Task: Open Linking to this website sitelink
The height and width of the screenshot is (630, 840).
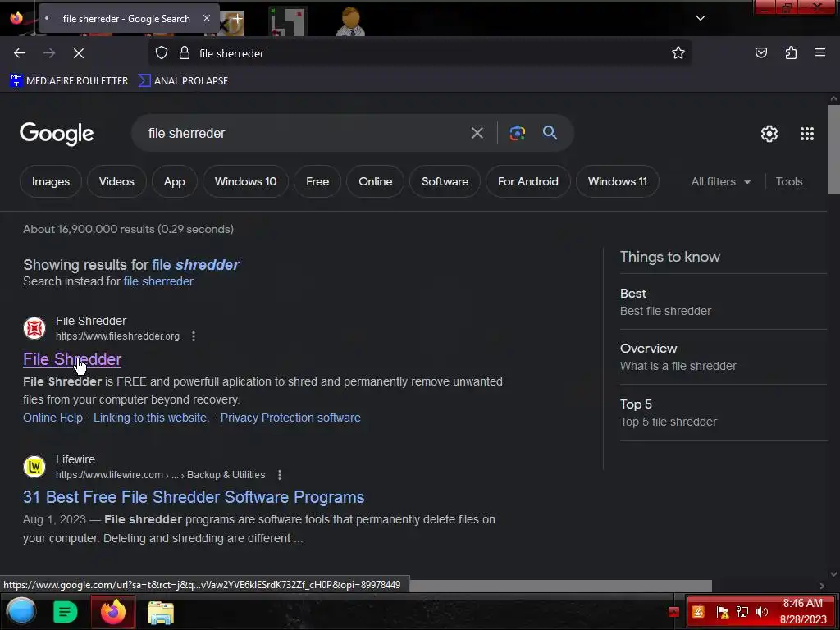Action: pyautogui.click(x=151, y=418)
